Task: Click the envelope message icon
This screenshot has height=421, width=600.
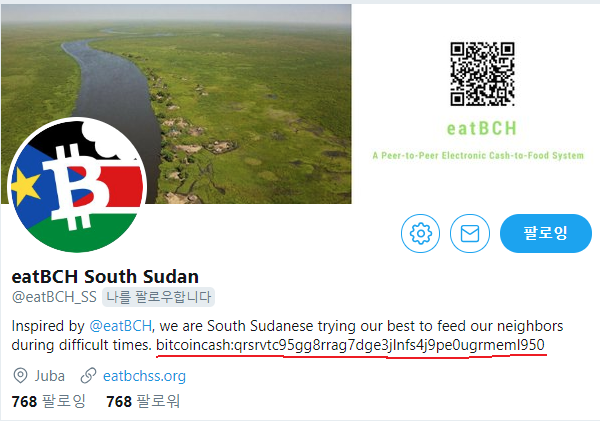Action: [x=470, y=233]
